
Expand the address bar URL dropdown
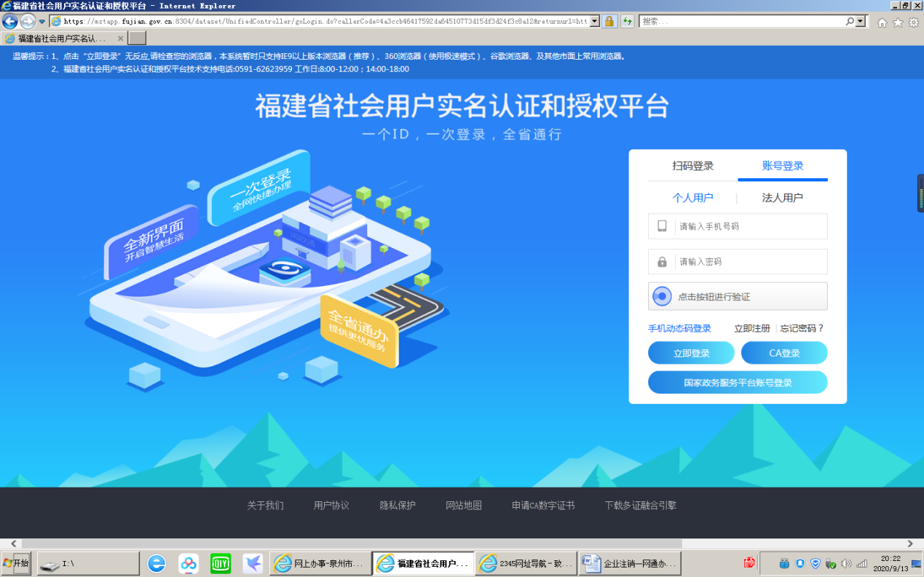click(x=594, y=22)
